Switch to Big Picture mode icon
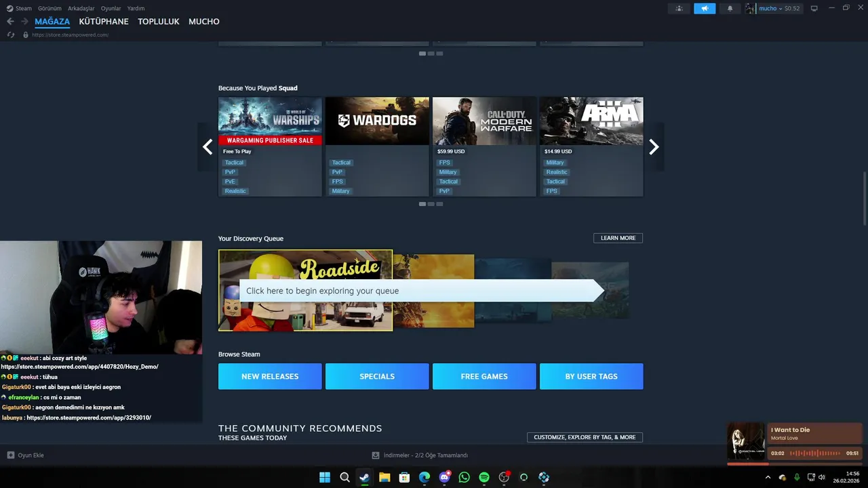Image resolution: width=868 pixels, height=488 pixels. (814, 9)
